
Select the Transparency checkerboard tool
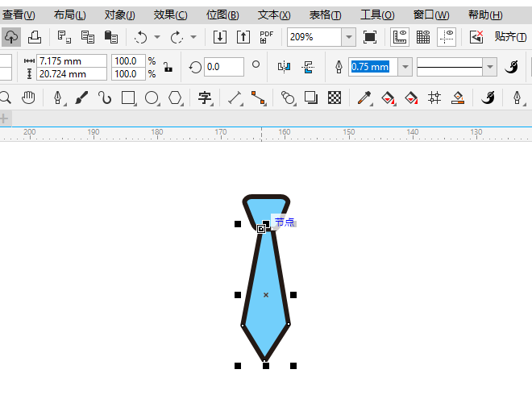tap(335, 98)
